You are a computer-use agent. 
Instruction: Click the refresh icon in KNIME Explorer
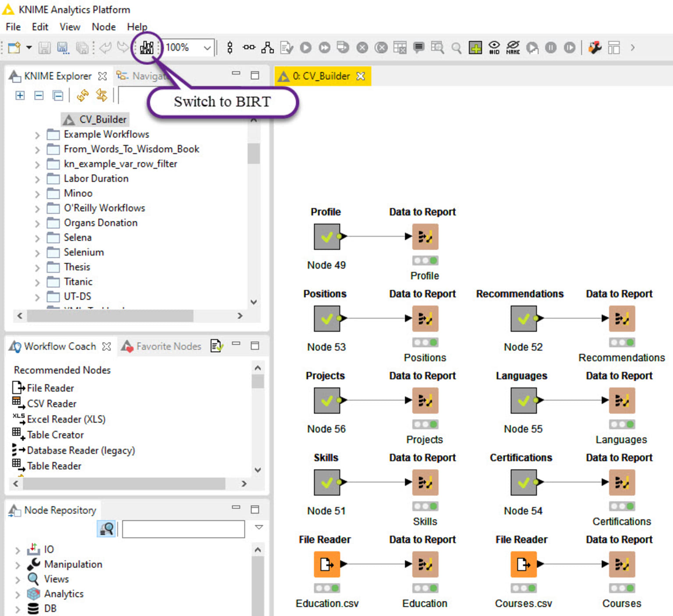coord(82,95)
